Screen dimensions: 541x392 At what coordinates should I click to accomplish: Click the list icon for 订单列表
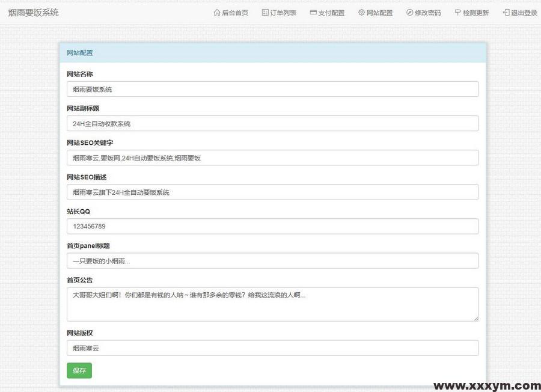[x=265, y=13]
